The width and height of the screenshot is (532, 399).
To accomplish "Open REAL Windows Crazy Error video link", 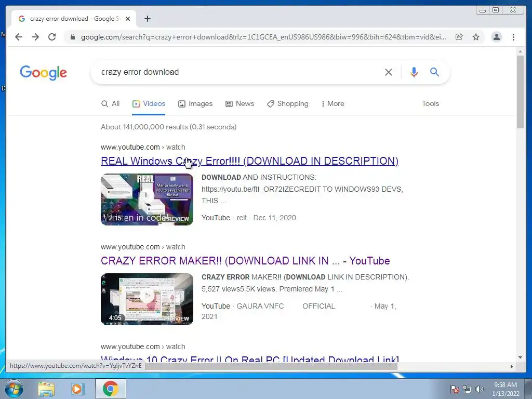I will click(x=249, y=161).
